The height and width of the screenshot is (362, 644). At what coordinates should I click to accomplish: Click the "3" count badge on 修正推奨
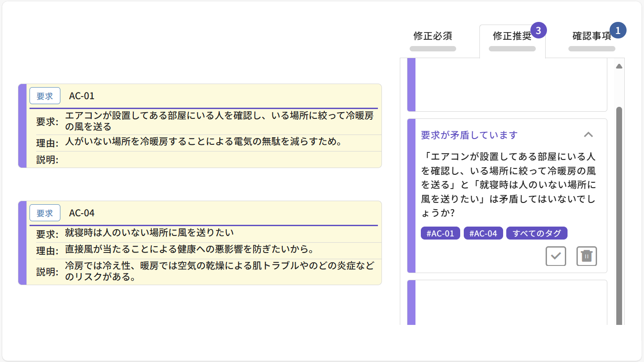click(539, 30)
